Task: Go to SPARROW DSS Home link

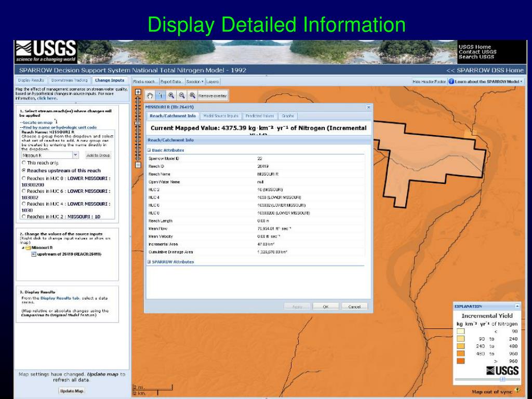Action: 485,70
